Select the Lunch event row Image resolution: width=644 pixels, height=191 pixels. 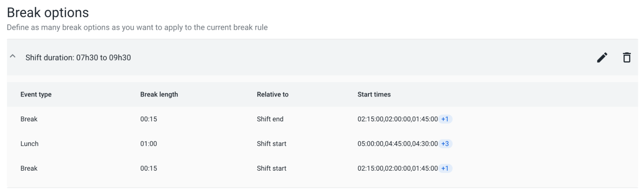(x=322, y=144)
